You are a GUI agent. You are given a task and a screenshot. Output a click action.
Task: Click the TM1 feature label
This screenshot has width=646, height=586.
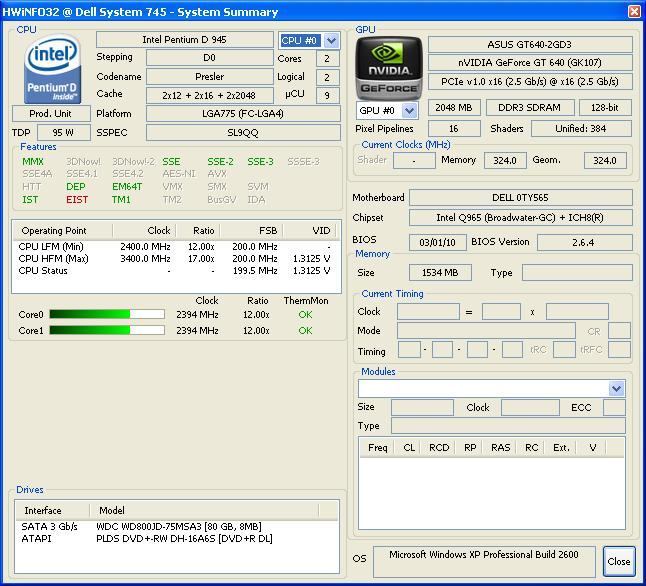tap(121, 199)
